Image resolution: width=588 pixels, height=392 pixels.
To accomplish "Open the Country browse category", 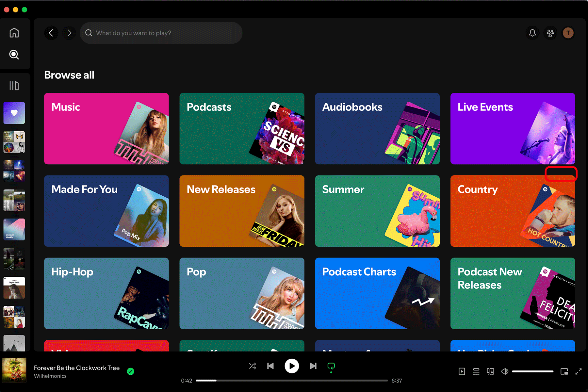I will click(x=512, y=211).
